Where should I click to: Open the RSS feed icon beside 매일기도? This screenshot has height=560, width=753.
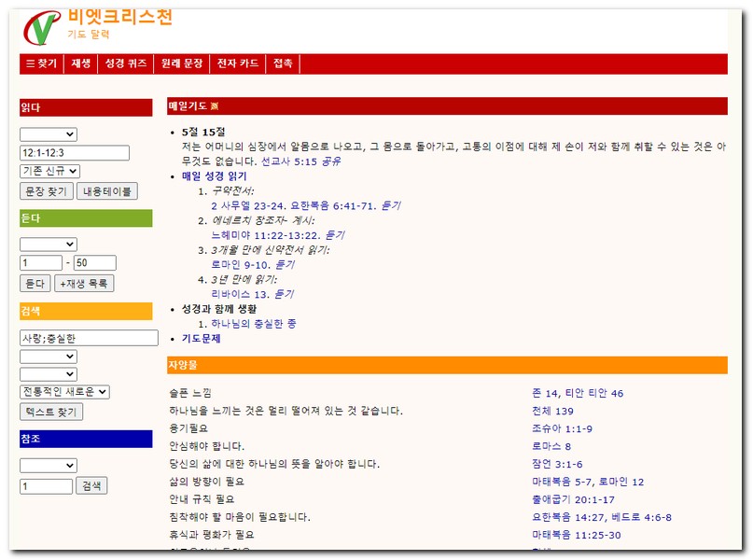(215, 106)
